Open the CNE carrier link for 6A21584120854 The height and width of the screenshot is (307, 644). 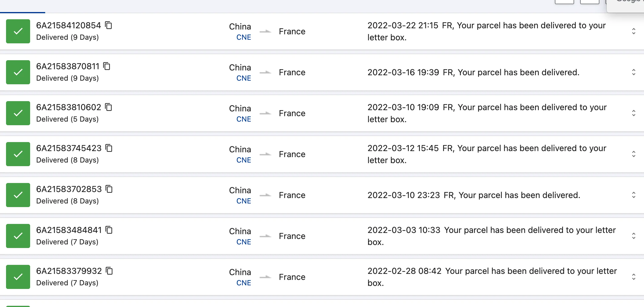pos(243,37)
